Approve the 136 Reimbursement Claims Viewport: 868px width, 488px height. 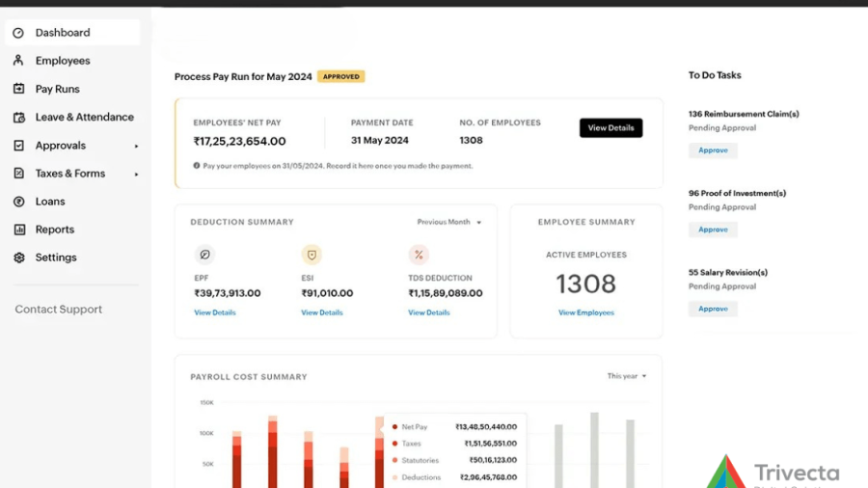[x=713, y=150]
